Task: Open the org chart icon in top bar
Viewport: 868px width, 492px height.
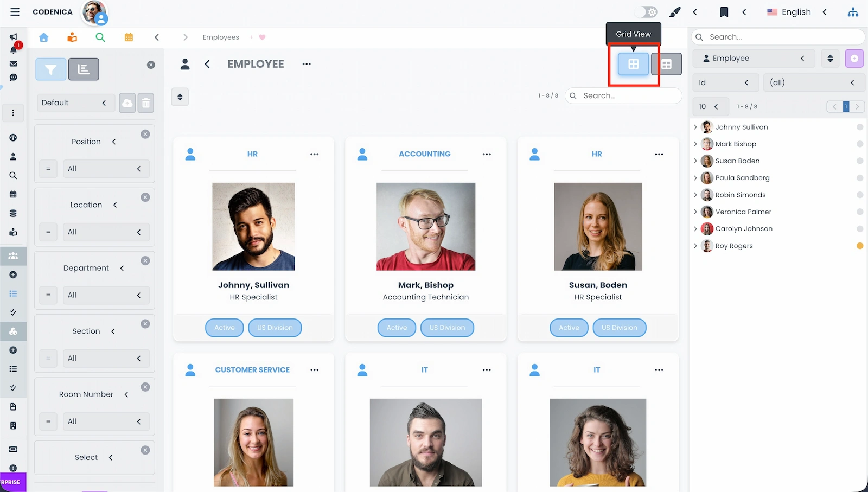Action: (853, 11)
